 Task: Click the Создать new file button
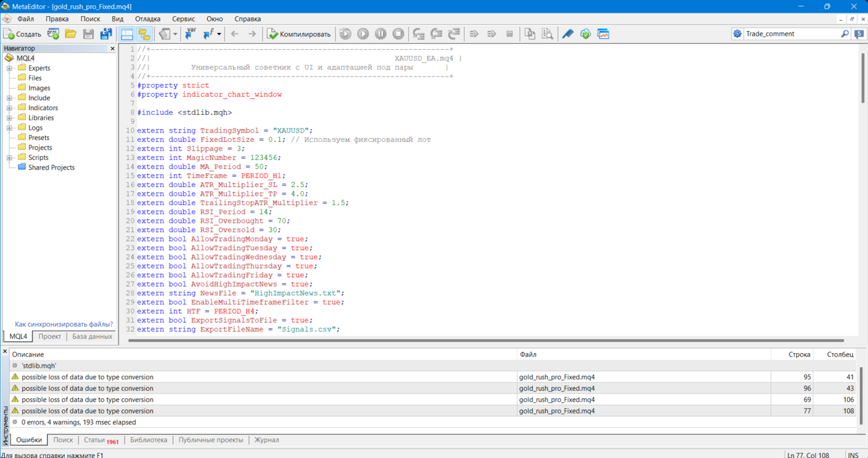click(x=23, y=34)
